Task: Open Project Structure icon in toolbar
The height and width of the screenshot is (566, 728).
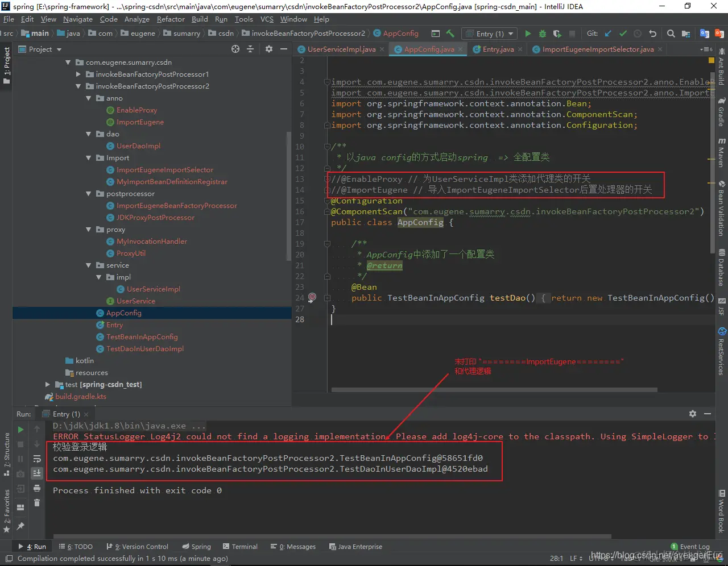Action: (686, 34)
